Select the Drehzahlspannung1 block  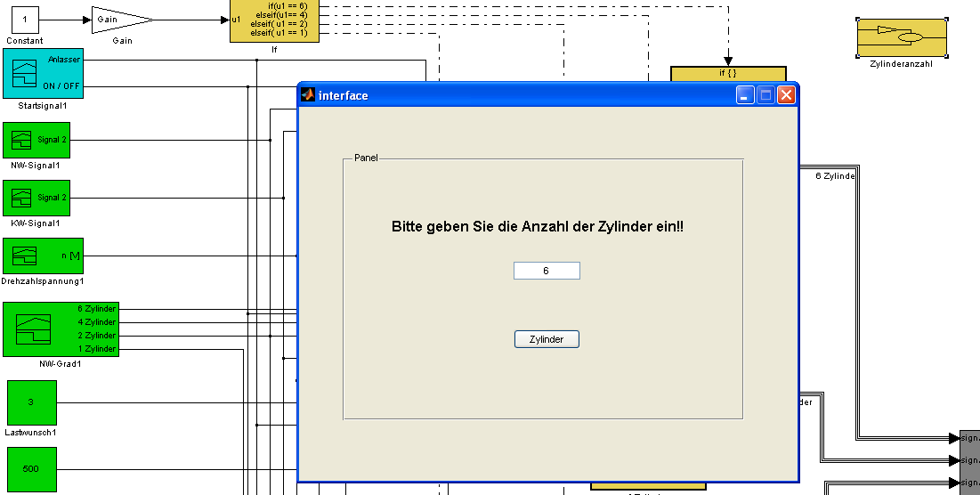pyautogui.click(x=43, y=256)
